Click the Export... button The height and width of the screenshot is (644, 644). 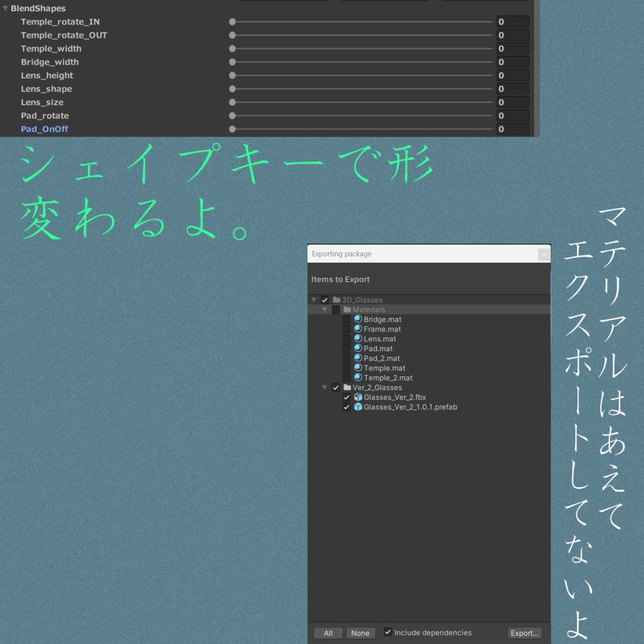tap(525, 633)
